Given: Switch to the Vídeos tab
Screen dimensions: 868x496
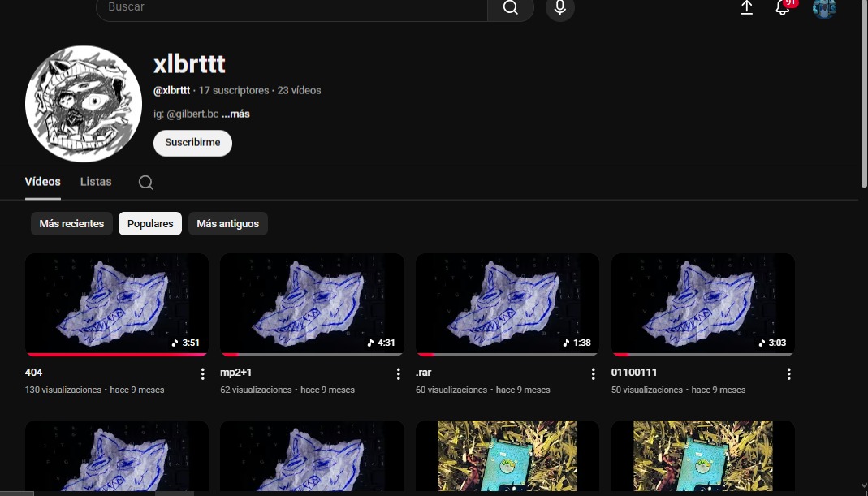Looking at the screenshot, I should click(42, 182).
